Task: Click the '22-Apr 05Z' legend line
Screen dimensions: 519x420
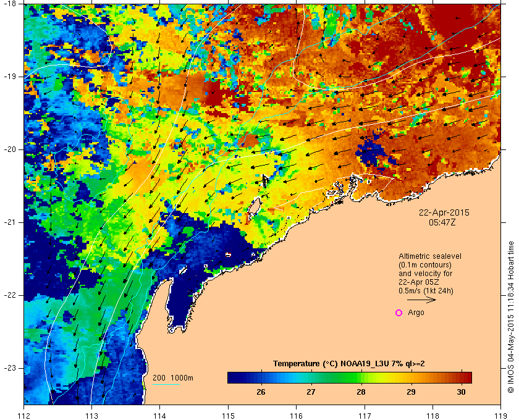Action: [419, 282]
